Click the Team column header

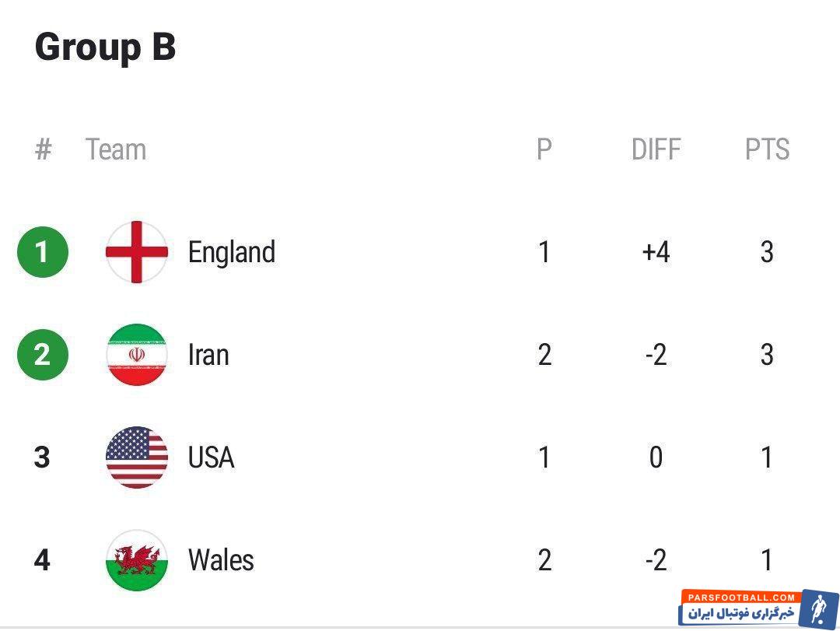tap(116, 149)
